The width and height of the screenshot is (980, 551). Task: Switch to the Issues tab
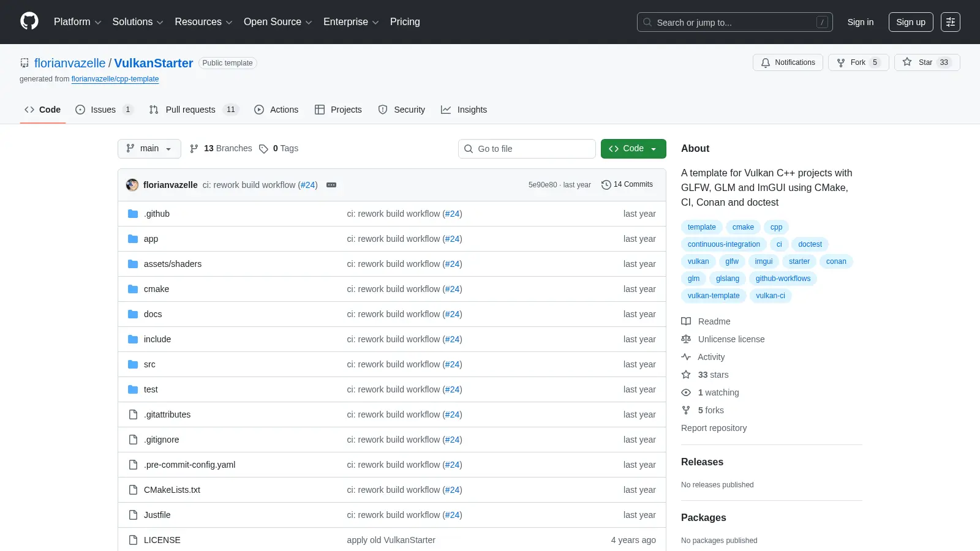click(x=104, y=110)
